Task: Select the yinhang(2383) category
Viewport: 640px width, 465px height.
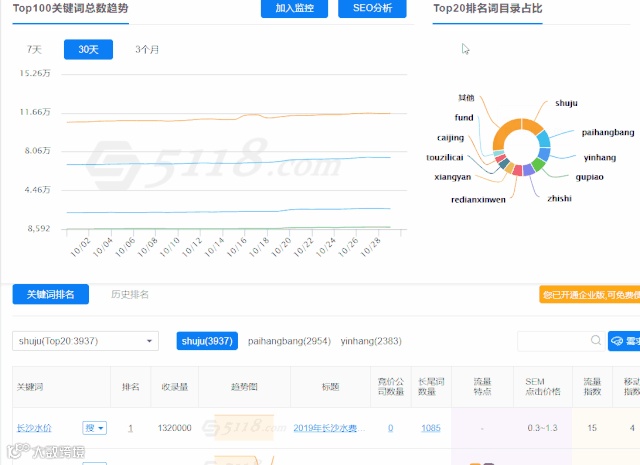Action: click(371, 341)
